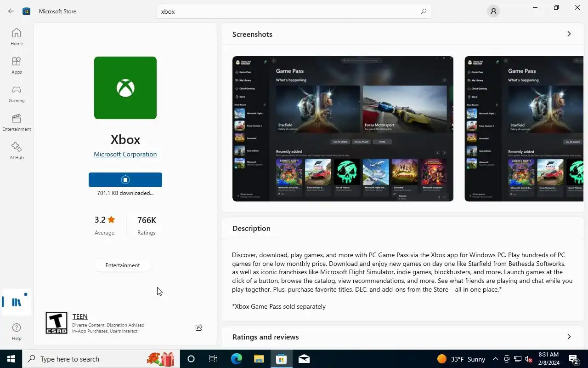Open Mail app from taskbar
This screenshot has height=368, width=588.
coord(304,359)
